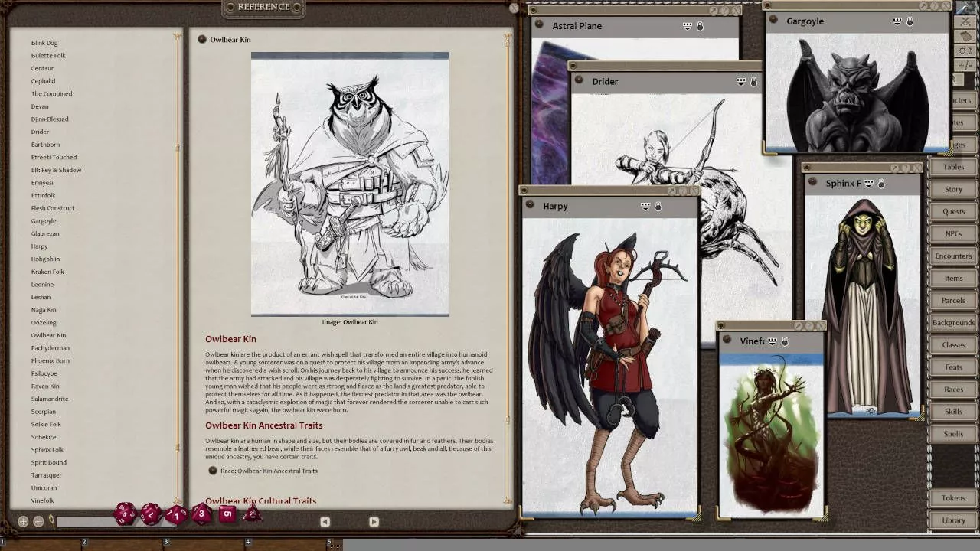980x551 pixels.
Task: Open the options gears icon in sidebar
Action: pyautogui.click(x=965, y=51)
